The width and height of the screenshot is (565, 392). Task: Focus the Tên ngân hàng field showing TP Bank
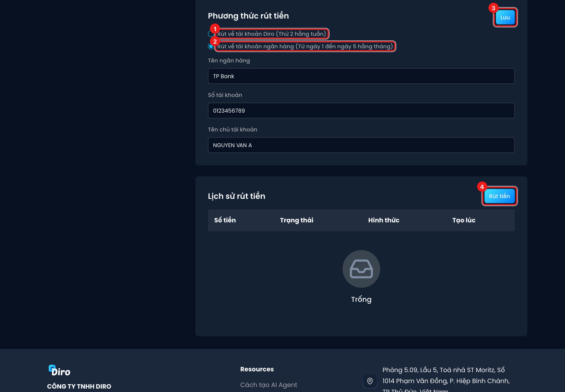click(361, 76)
